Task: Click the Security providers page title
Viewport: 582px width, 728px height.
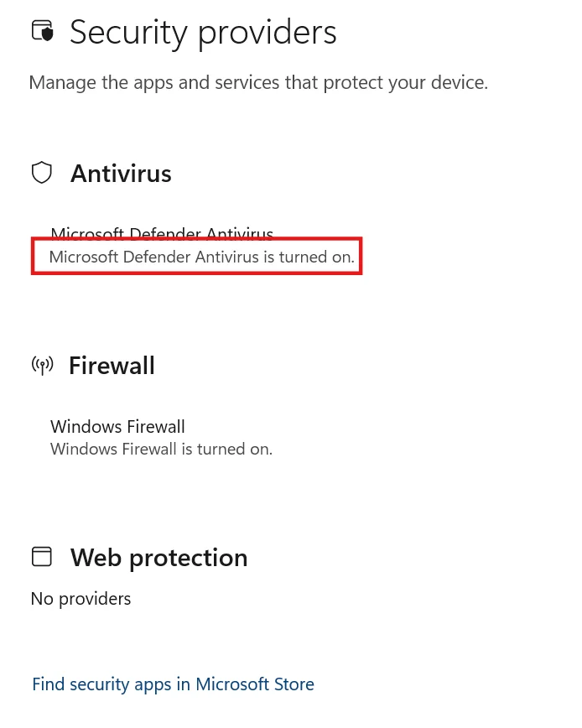Action: pyautogui.click(x=203, y=33)
